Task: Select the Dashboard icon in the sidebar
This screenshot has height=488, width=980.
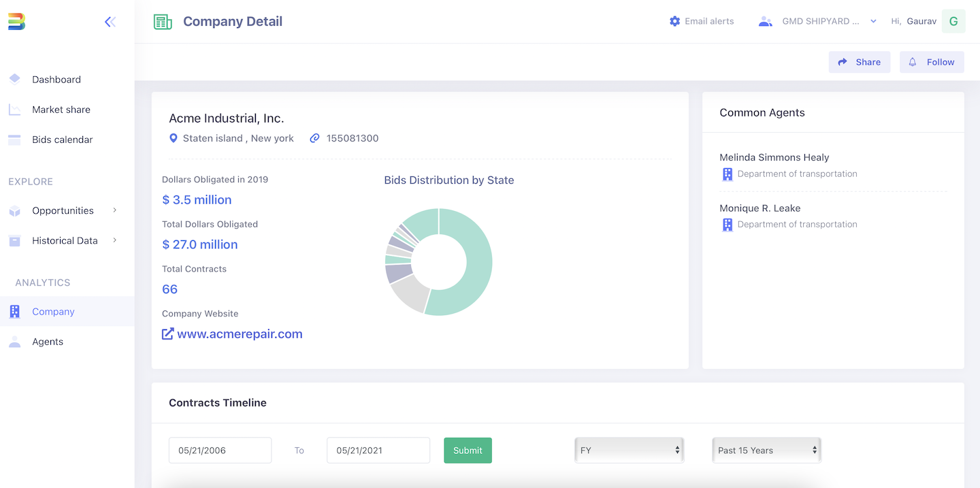Action: (15, 79)
